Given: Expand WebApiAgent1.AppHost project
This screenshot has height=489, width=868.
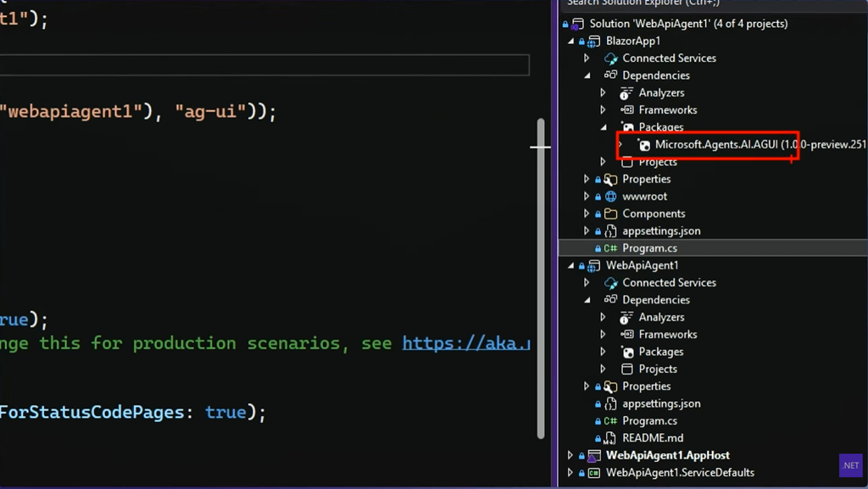Looking at the screenshot, I should [570, 455].
